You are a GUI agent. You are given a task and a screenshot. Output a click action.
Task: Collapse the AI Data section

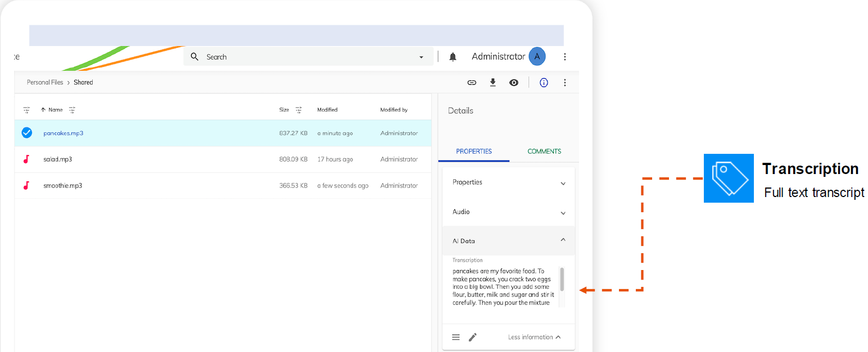click(563, 240)
